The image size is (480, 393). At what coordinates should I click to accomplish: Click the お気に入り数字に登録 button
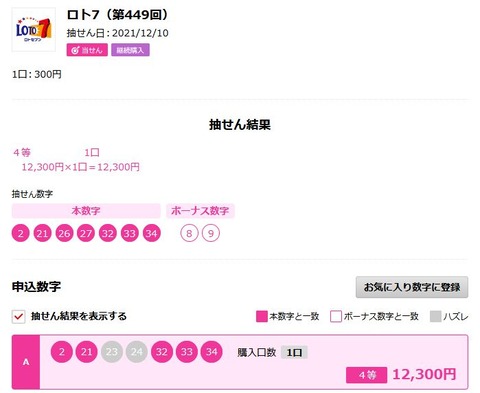pyautogui.click(x=412, y=287)
